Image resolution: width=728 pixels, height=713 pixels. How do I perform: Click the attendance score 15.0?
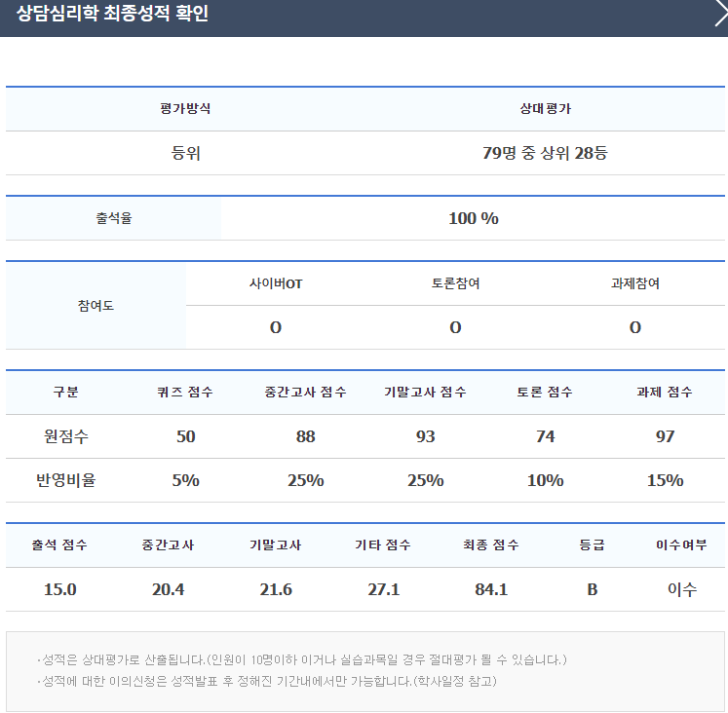tap(59, 589)
